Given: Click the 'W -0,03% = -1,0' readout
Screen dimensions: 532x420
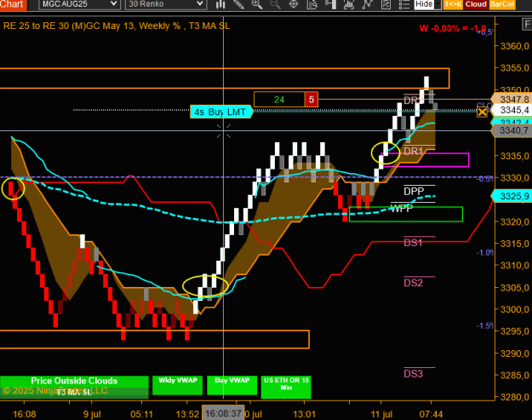Looking at the screenshot, I should click(x=453, y=28).
